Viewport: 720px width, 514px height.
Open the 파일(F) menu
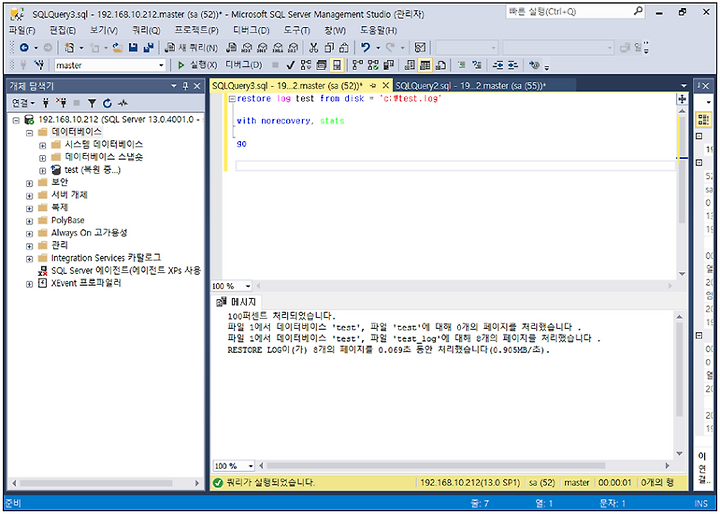coord(22,30)
